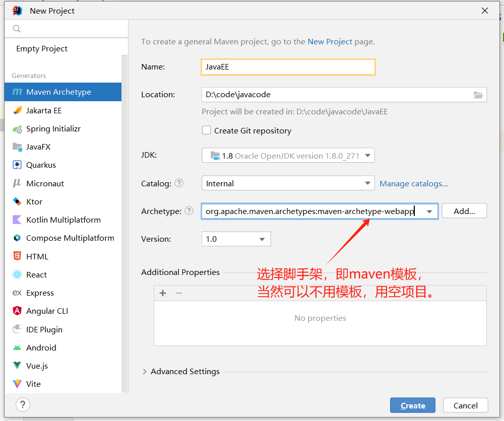This screenshot has width=504, height=421.
Task: Choose Kotlin Multiplatform generator
Action: [x=64, y=220]
